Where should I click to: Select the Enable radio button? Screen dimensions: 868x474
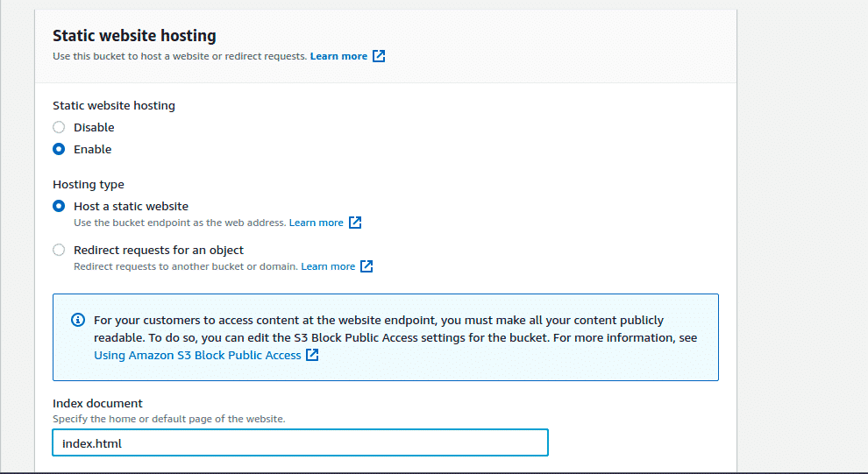59,149
